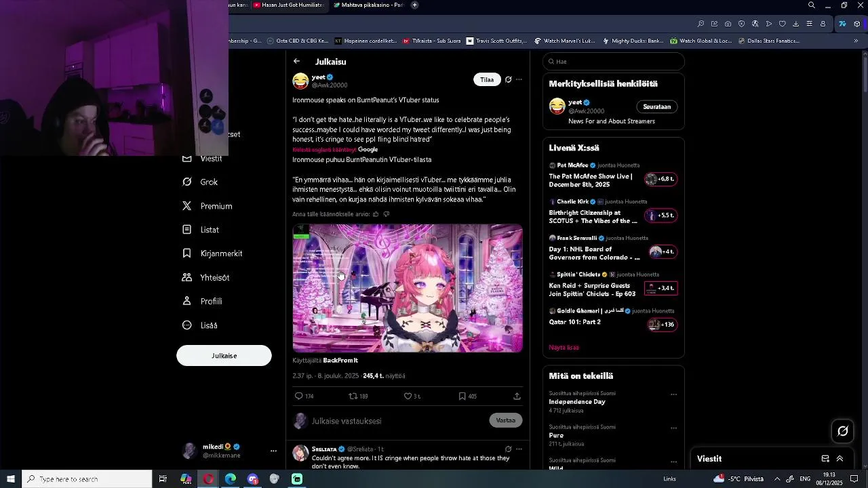Image resolution: width=868 pixels, height=488 pixels.
Task: Click the share icon on the post
Action: (517, 396)
